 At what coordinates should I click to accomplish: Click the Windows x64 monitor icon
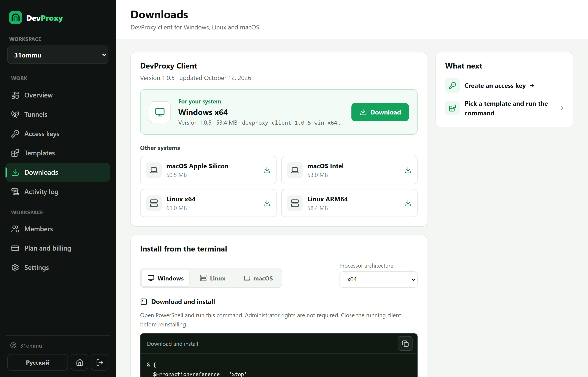[160, 112]
